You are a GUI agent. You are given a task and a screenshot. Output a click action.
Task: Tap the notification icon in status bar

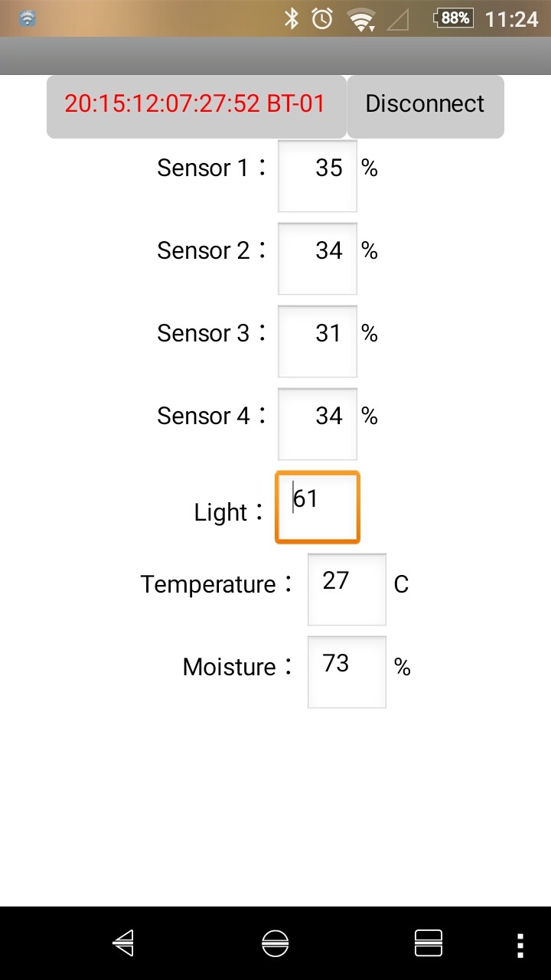pos(28,18)
